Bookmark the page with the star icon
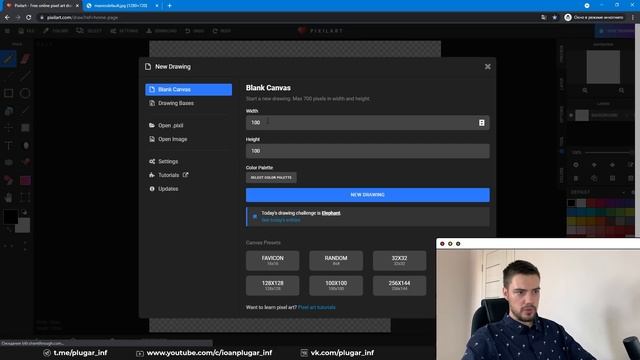 click(554, 18)
